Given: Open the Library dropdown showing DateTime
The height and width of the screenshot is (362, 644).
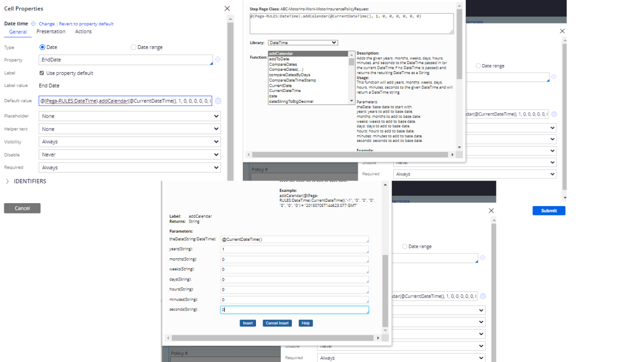Looking at the screenshot, I should coord(303,42).
